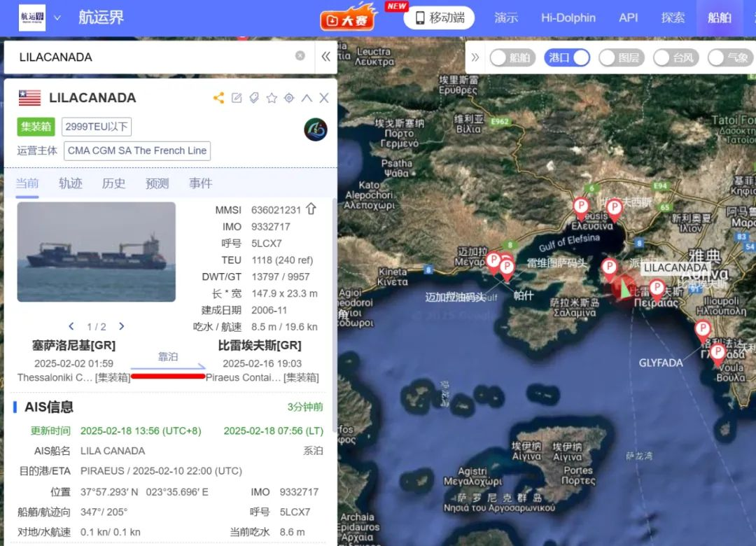
Task: Toggle the 台风 map switch
Action: coord(676,58)
